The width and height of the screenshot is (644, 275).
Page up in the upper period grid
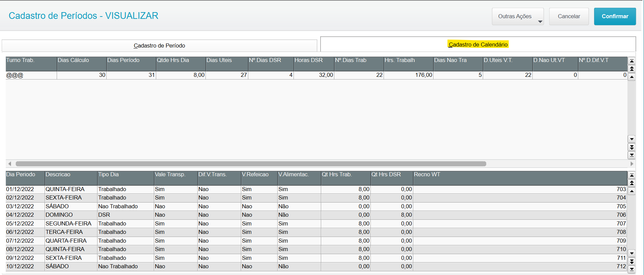coord(632,69)
